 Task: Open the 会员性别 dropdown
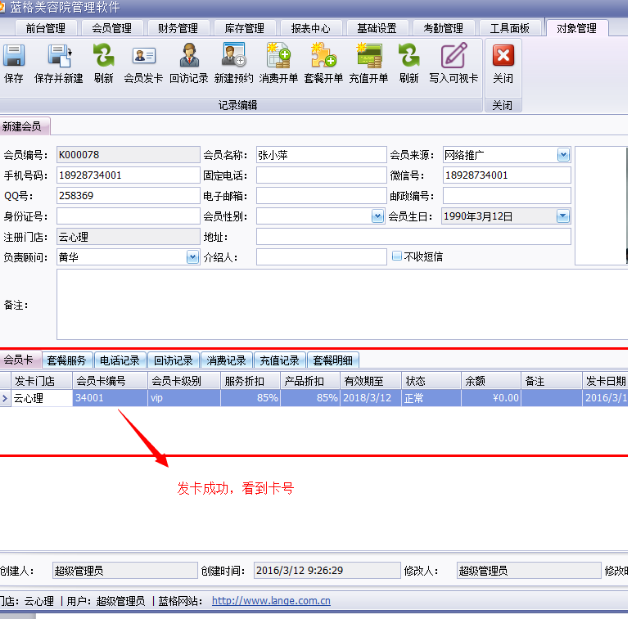(x=377, y=216)
